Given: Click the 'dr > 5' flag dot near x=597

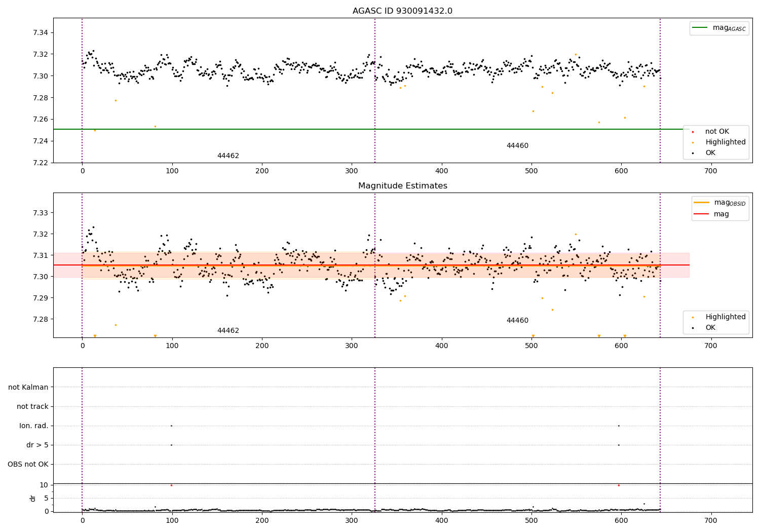Looking at the screenshot, I should pos(619,445).
